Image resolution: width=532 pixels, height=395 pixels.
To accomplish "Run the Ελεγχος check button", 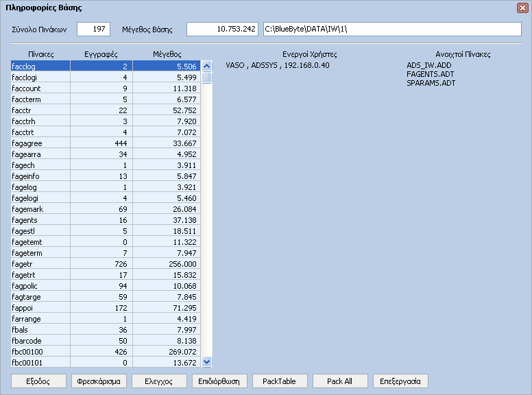I will [x=159, y=381].
